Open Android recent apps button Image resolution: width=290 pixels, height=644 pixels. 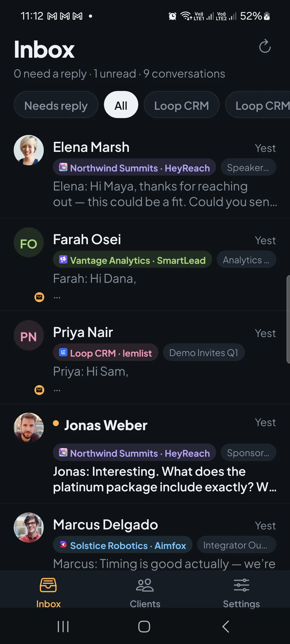63,627
